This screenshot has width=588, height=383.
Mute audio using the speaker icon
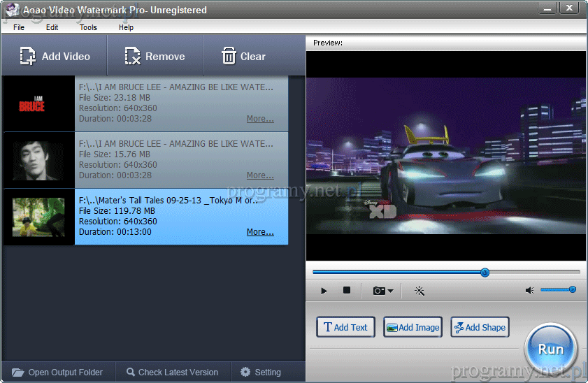pos(530,291)
